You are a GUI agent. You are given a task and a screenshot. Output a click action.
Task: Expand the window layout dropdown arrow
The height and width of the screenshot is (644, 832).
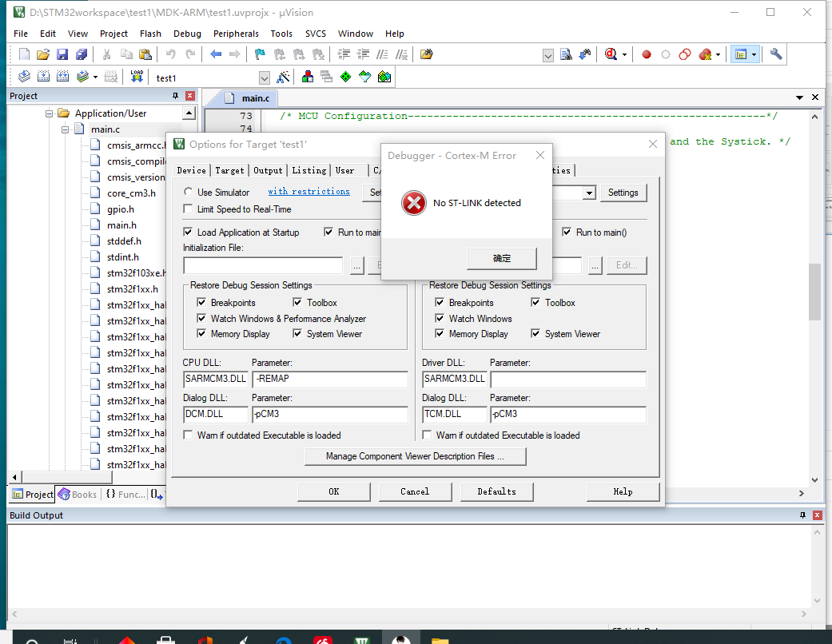tap(754, 54)
